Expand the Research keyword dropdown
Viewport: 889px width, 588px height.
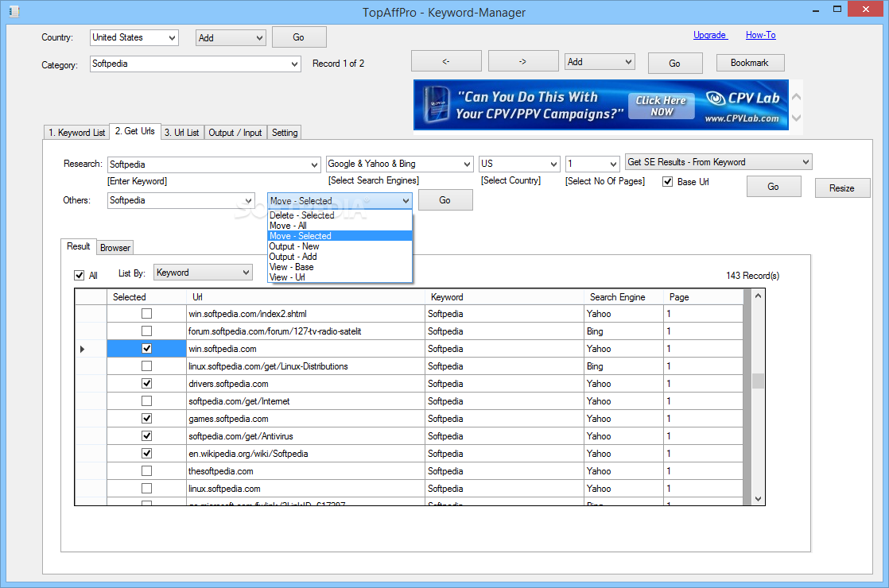[214, 164]
